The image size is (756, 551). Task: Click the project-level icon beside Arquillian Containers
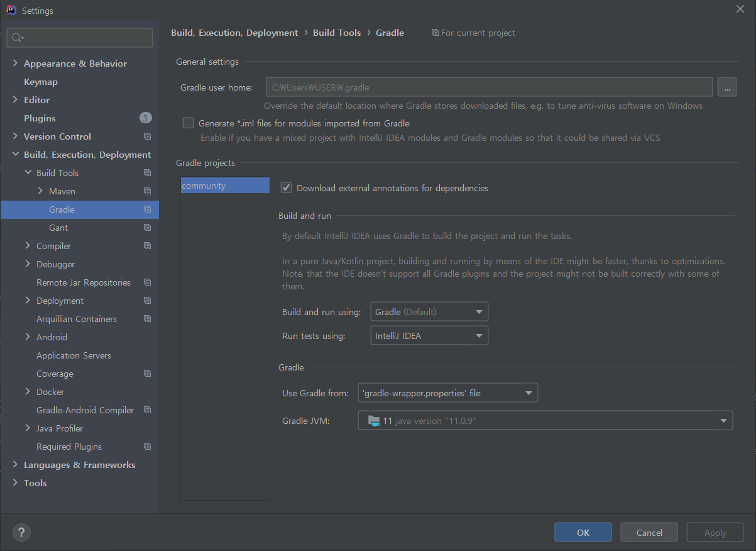tap(147, 319)
